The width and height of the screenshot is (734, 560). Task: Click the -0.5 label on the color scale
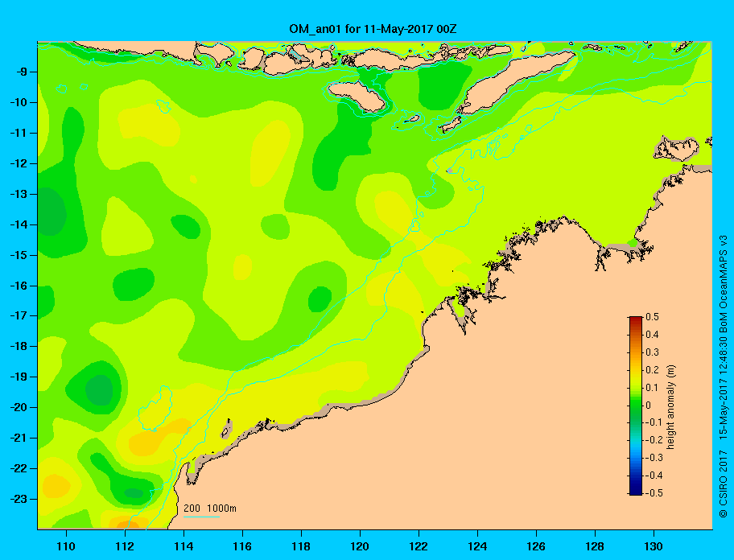tap(654, 493)
